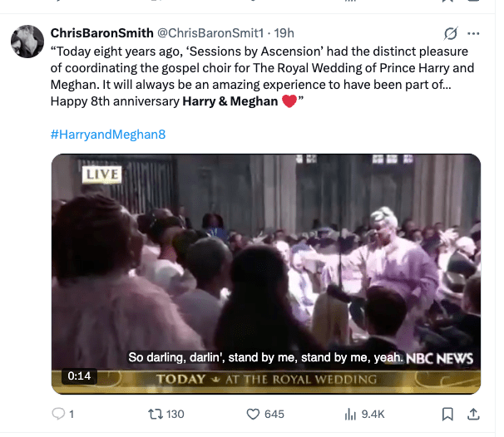The height and width of the screenshot is (437, 504).
Task: Play the Royal Wedding video
Action: coord(266,274)
